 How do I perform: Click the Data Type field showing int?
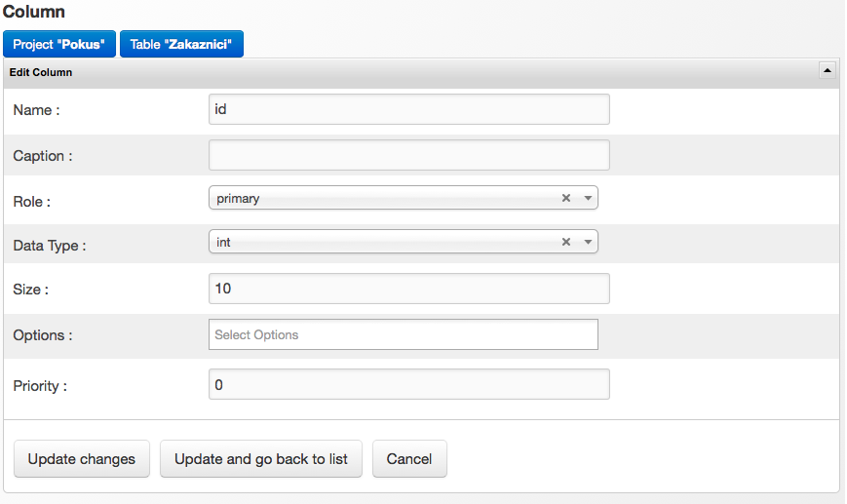(380, 242)
